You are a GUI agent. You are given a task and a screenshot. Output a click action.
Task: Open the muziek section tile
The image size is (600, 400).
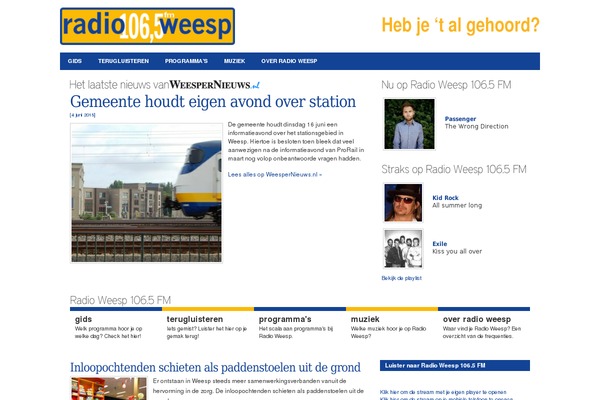[392, 324]
